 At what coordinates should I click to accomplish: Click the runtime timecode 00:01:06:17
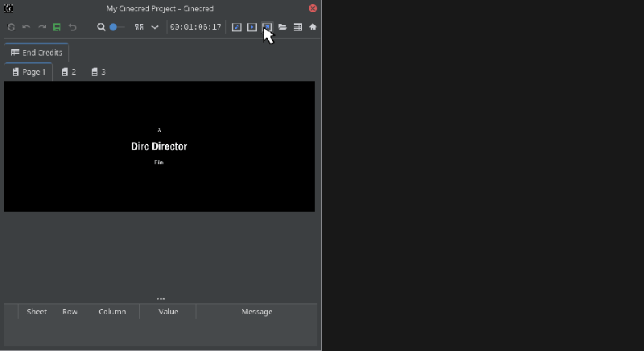tap(196, 27)
